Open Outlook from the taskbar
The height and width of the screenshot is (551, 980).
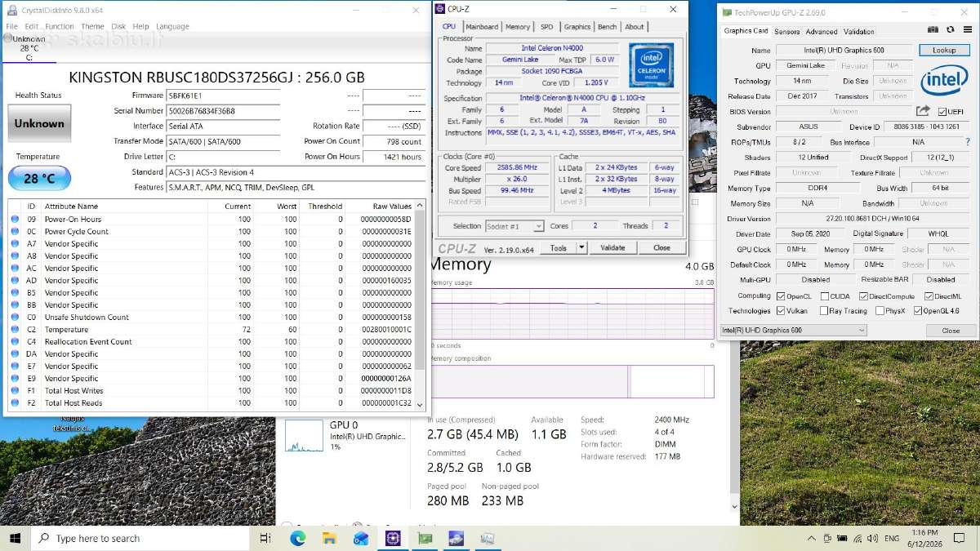(x=361, y=538)
